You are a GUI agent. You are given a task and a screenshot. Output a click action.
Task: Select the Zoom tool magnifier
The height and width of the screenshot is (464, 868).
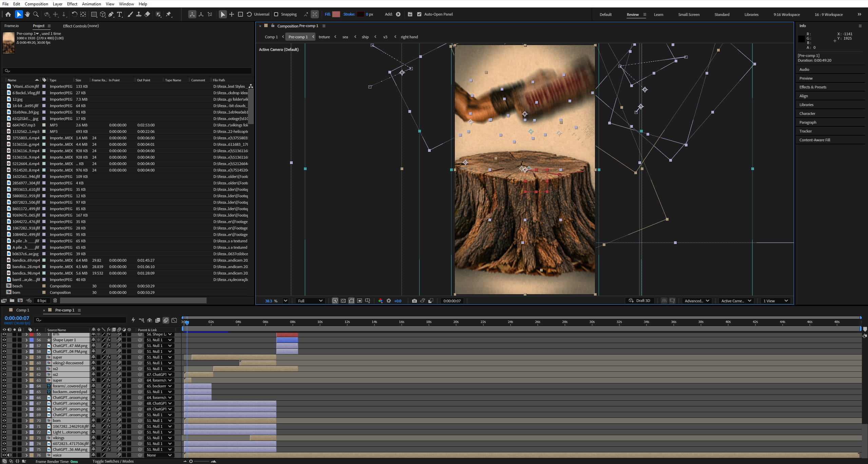pos(36,14)
